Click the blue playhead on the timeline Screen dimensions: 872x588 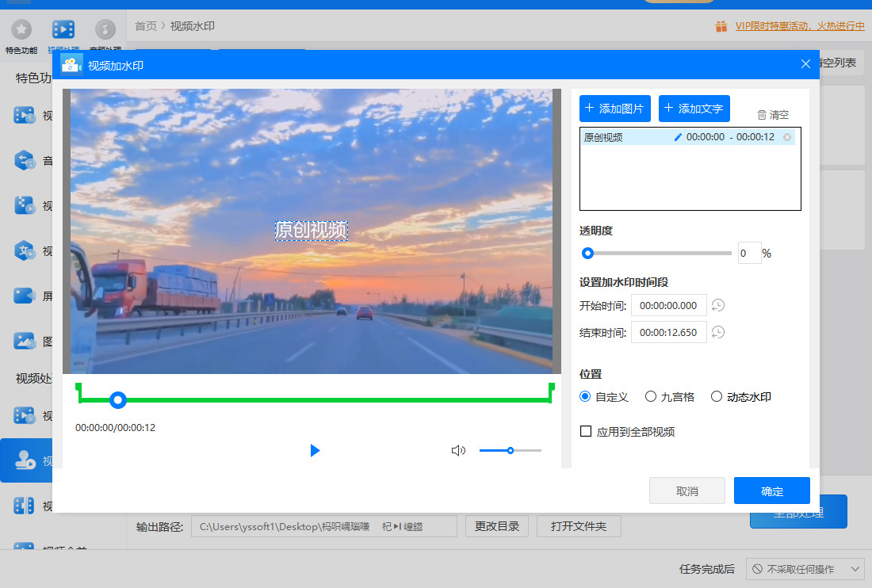tap(118, 399)
